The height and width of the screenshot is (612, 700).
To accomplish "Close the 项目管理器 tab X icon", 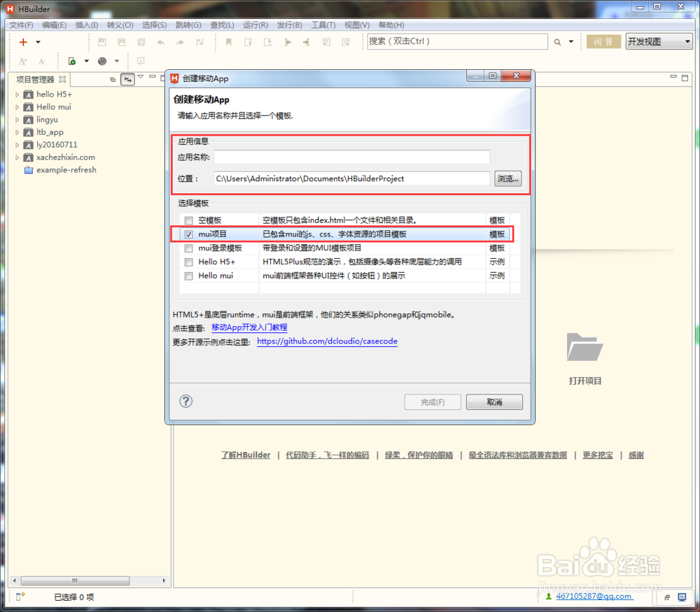I will (x=62, y=80).
